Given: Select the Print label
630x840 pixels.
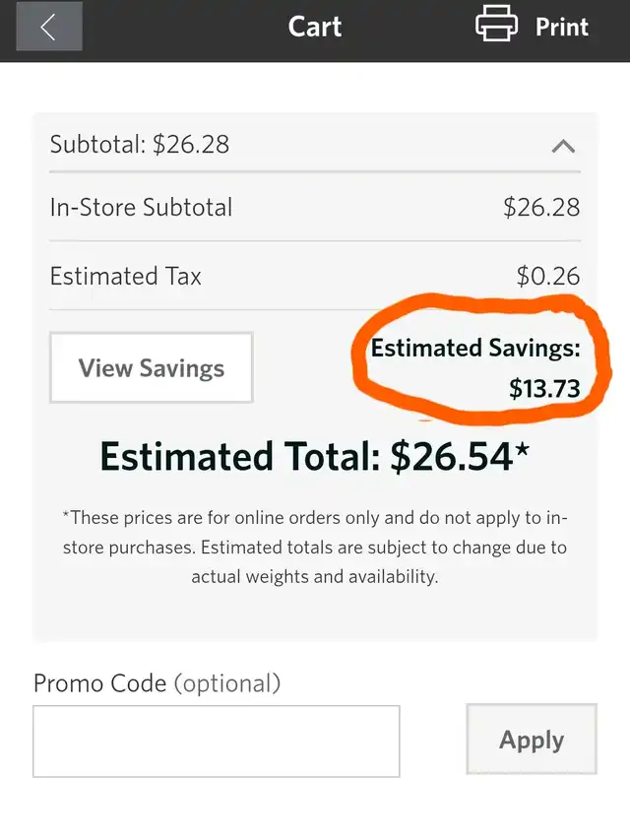Looking at the screenshot, I should [x=562, y=27].
